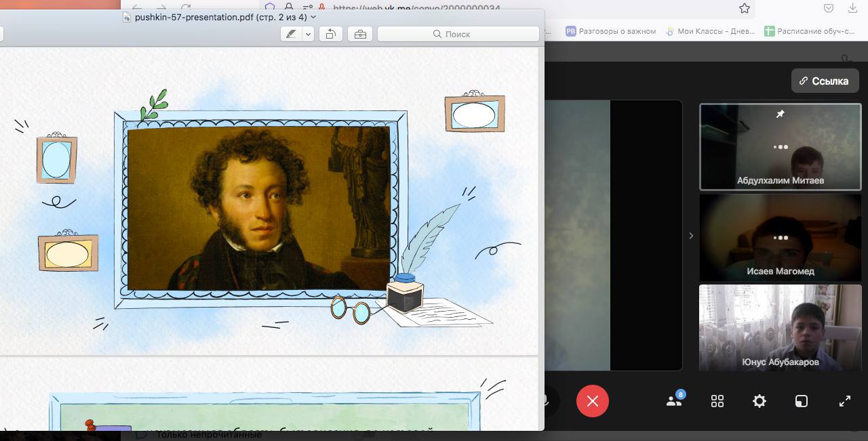
Task: Open call settings gear
Action: click(759, 401)
